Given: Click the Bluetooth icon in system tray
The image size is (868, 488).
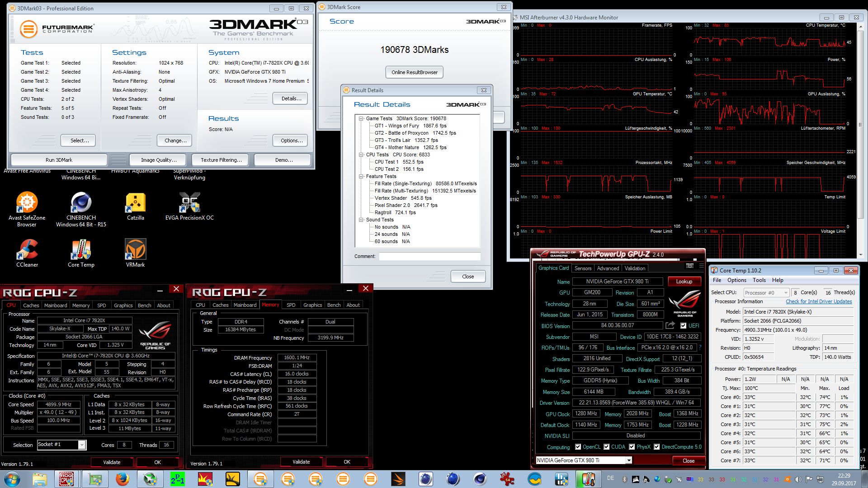Looking at the screenshot, I should (624, 479).
